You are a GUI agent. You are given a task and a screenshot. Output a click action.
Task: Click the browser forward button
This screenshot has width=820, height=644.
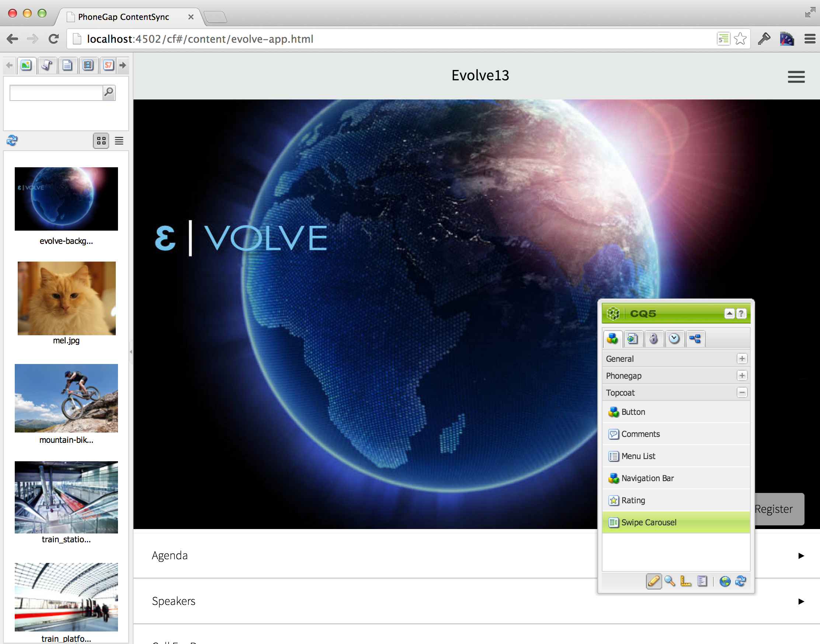(x=33, y=39)
